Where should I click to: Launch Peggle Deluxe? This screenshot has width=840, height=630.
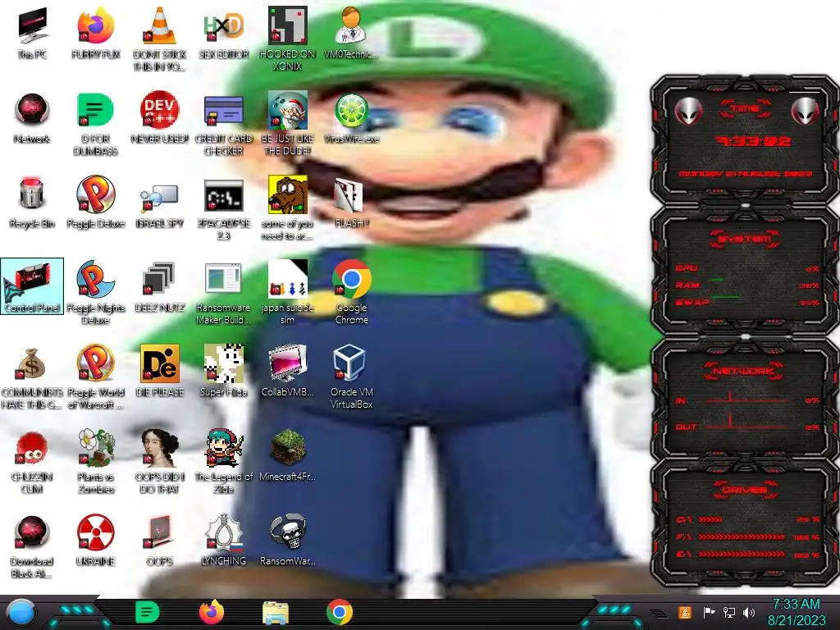96,202
